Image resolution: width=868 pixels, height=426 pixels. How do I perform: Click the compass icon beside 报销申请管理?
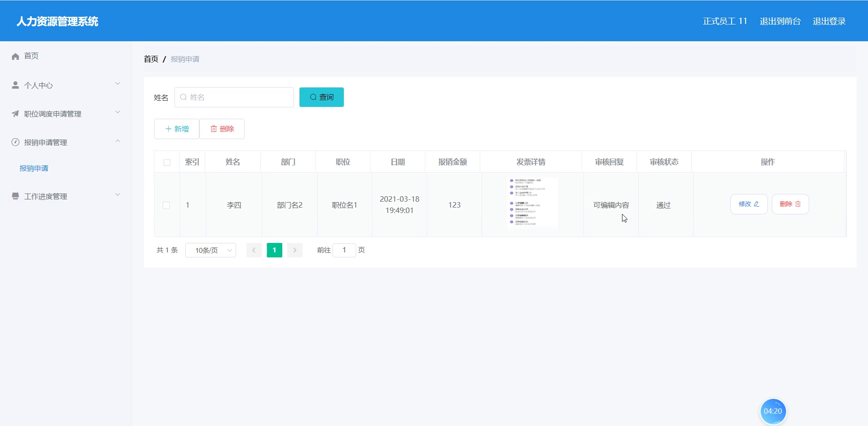point(15,142)
